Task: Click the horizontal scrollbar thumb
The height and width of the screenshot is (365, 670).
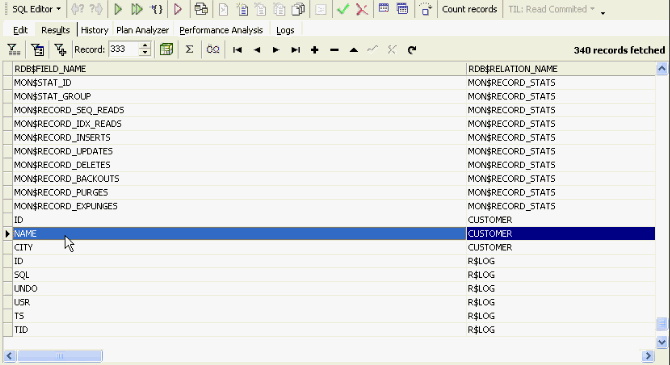Action: point(60,356)
